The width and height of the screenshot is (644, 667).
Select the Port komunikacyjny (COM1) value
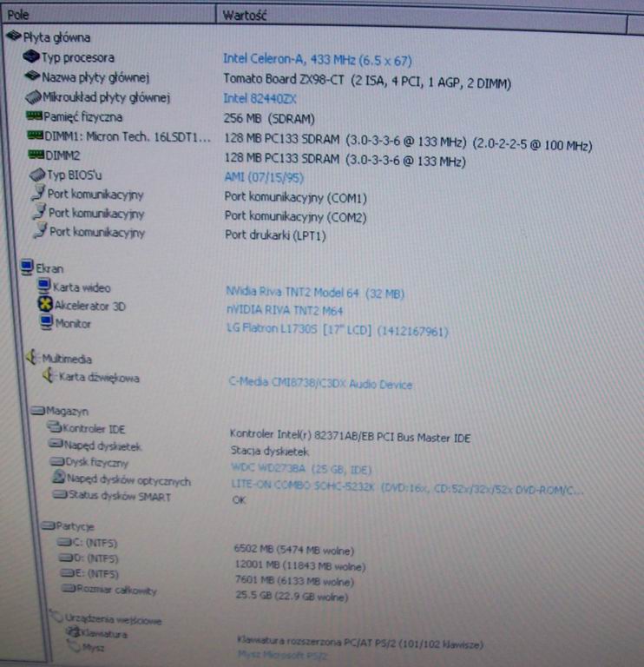point(295,197)
